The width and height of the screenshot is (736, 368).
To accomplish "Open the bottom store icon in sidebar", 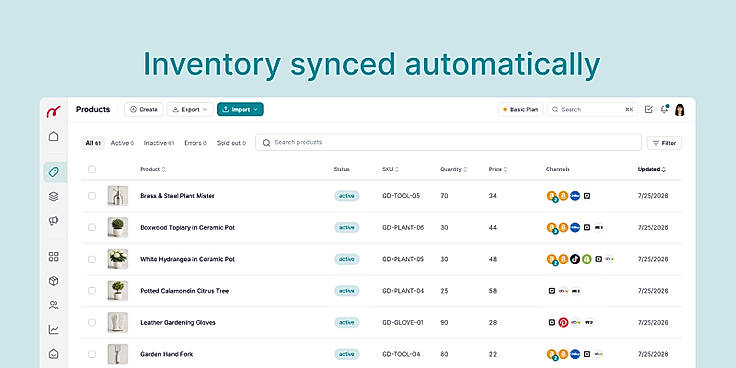I will (x=54, y=353).
